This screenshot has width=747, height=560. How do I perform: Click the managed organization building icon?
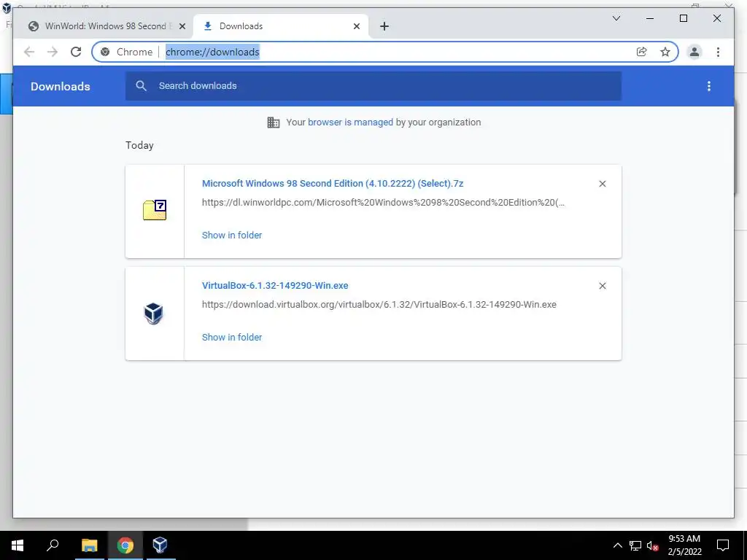pyautogui.click(x=274, y=122)
